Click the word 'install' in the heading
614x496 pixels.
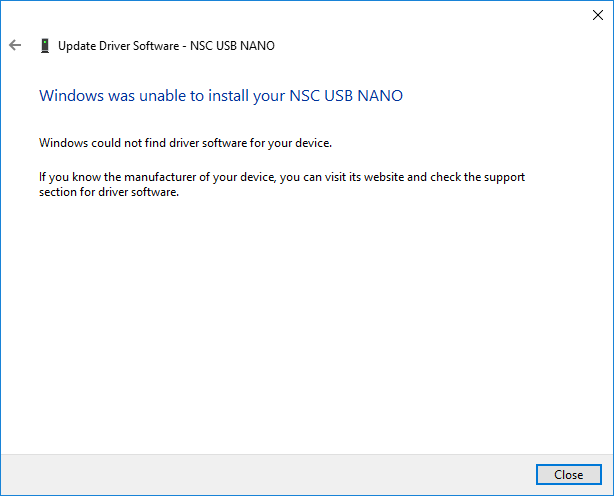coord(229,96)
